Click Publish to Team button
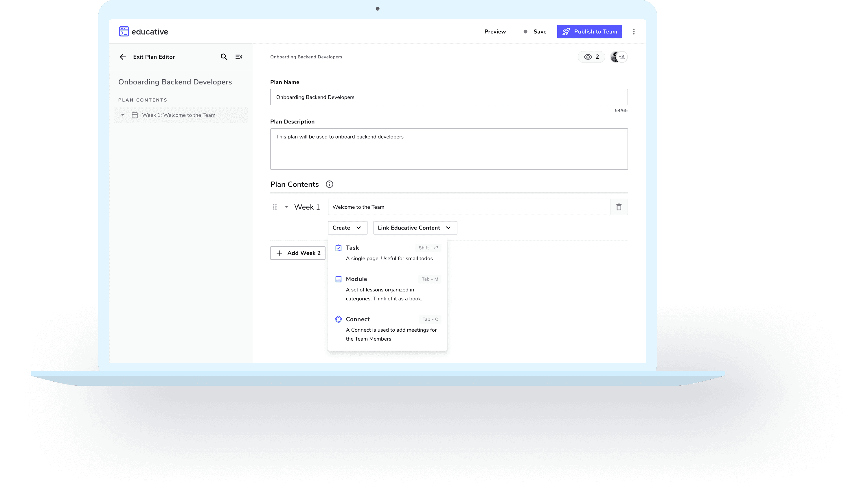Image resolution: width=868 pixels, height=486 pixels. pos(589,31)
